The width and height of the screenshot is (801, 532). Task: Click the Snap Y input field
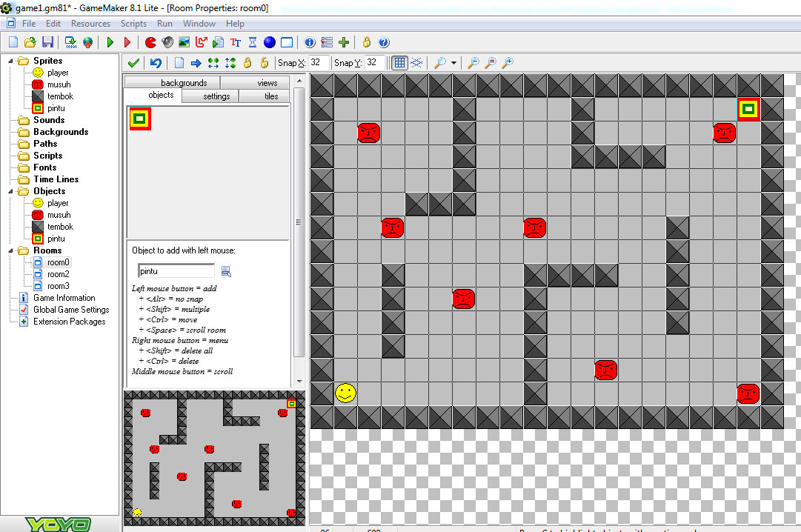(375, 63)
